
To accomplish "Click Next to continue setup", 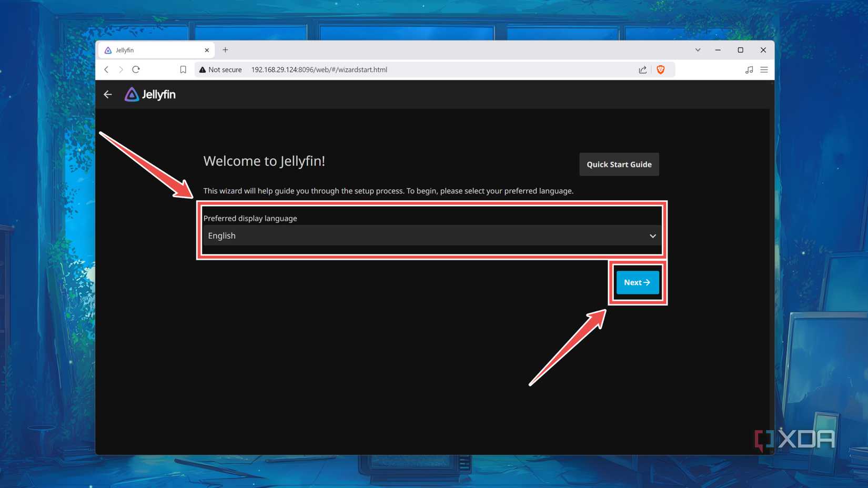I will (x=637, y=282).
